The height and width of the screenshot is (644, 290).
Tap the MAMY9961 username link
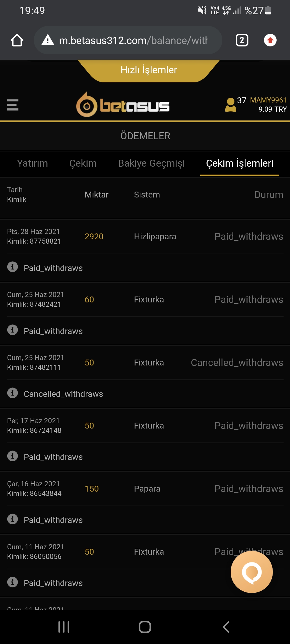coord(268,100)
